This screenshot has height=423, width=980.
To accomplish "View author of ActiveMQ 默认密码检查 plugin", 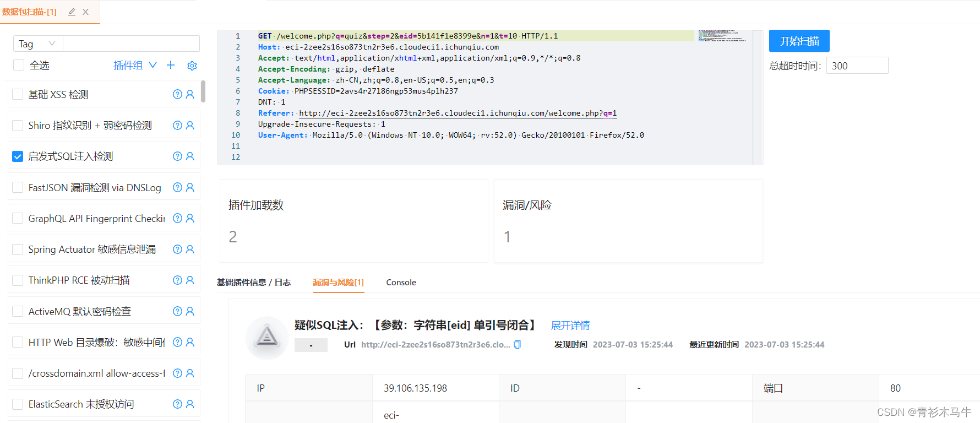I will pyautogui.click(x=190, y=311).
